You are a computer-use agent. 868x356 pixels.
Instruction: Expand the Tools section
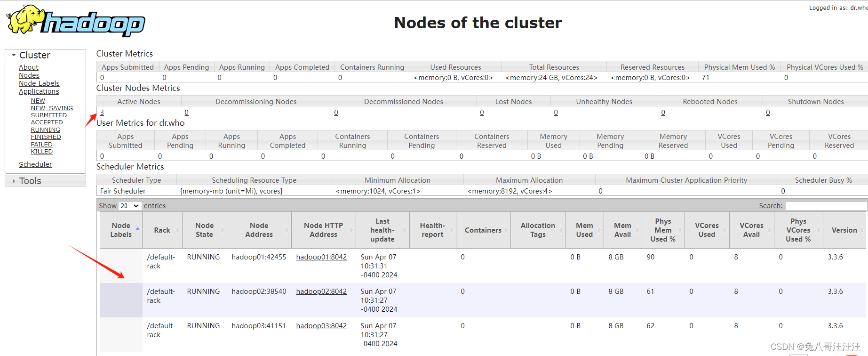pos(45,181)
